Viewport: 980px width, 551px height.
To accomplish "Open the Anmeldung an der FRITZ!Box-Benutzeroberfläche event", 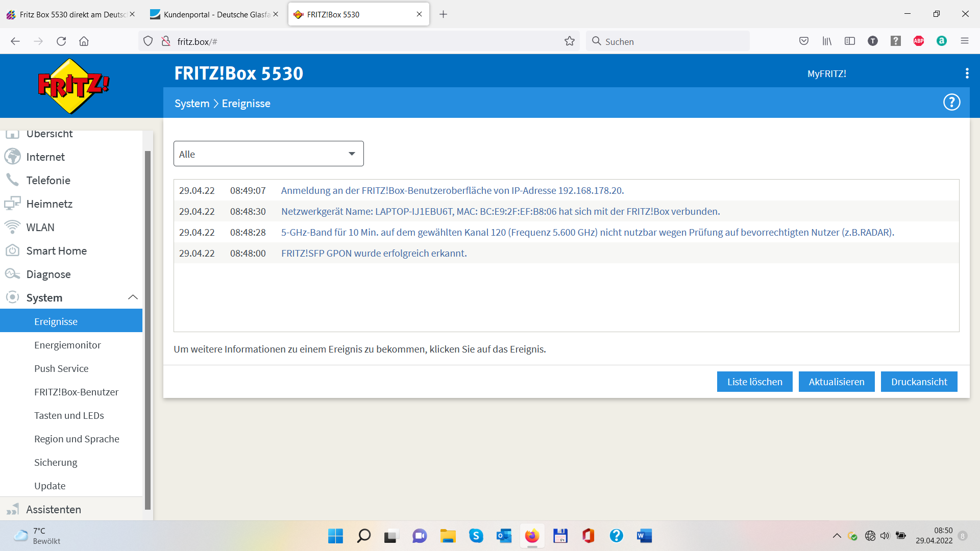I will click(452, 190).
